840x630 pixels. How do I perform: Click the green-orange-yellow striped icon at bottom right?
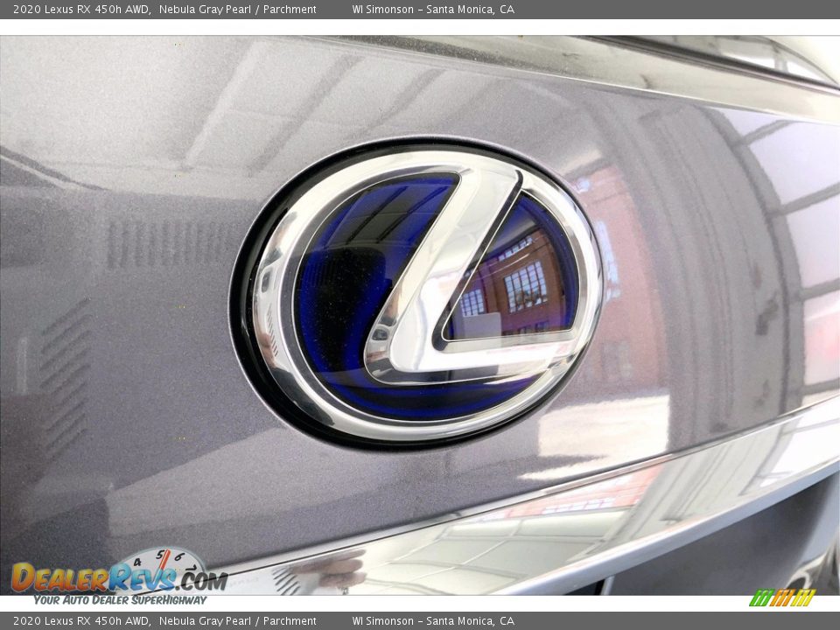(x=782, y=598)
